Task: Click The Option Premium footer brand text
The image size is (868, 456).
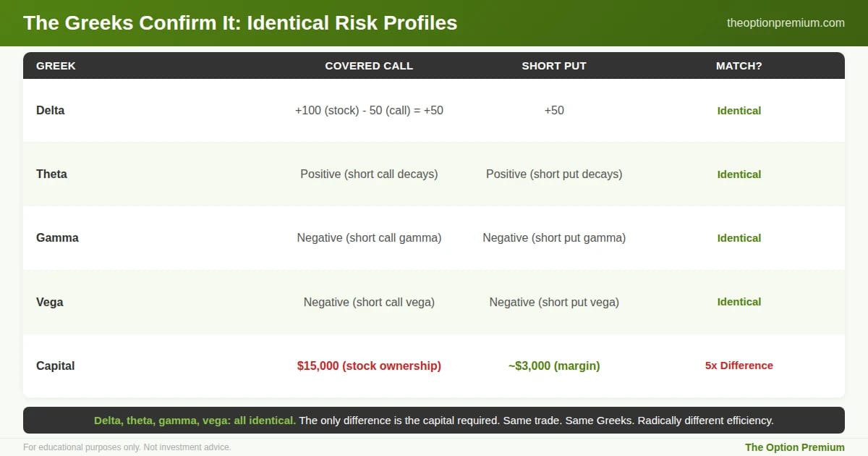Action: tap(794, 447)
